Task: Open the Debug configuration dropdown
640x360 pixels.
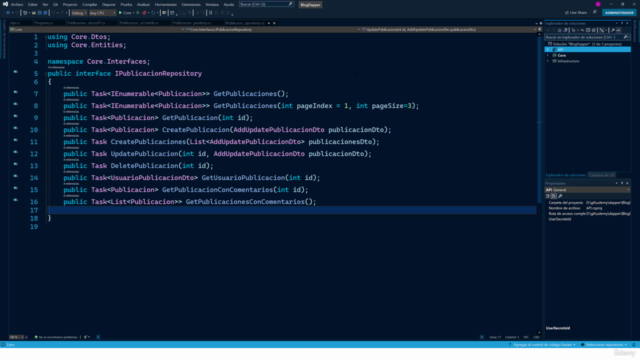Action: (79, 13)
